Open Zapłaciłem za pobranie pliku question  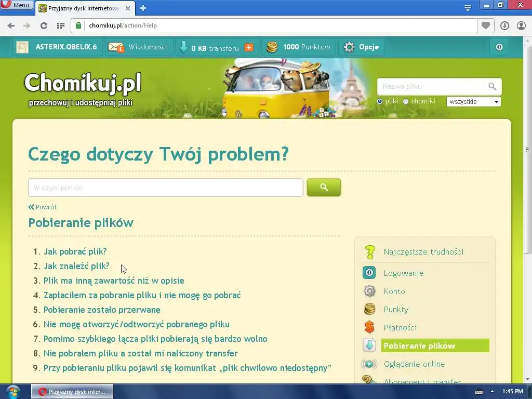[x=142, y=295]
